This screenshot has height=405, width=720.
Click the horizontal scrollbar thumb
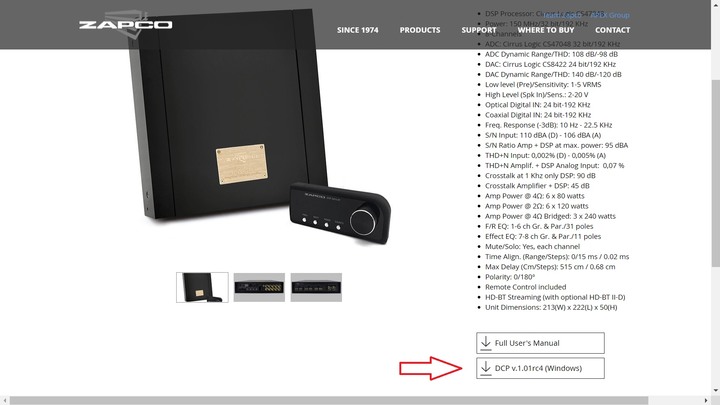pos(329,400)
